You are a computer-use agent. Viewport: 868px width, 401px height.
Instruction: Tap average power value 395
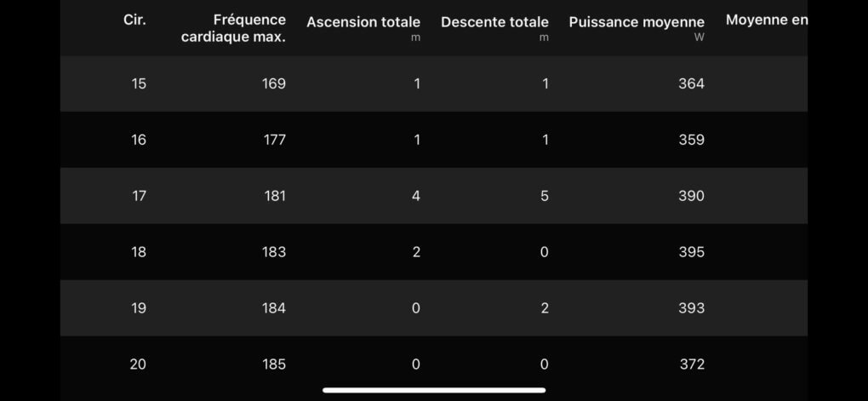pyautogui.click(x=691, y=252)
